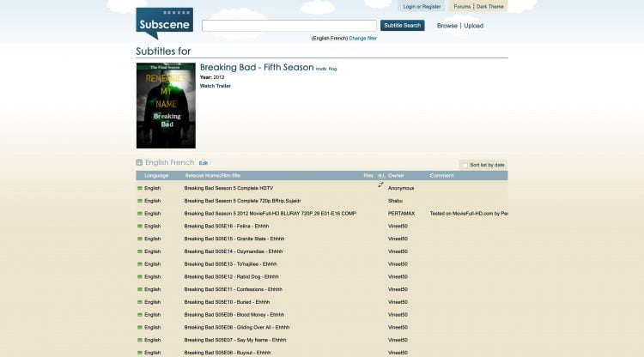This screenshot has width=644, height=357.
Task: Click the 'Tested on MovieFull-HD.com' comment
Action: 469,214
